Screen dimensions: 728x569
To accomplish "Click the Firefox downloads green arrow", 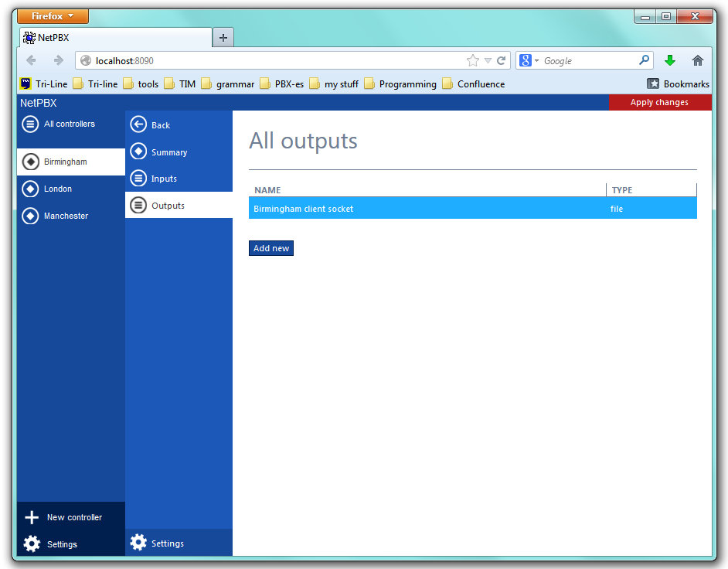I will (x=669, y=60).
